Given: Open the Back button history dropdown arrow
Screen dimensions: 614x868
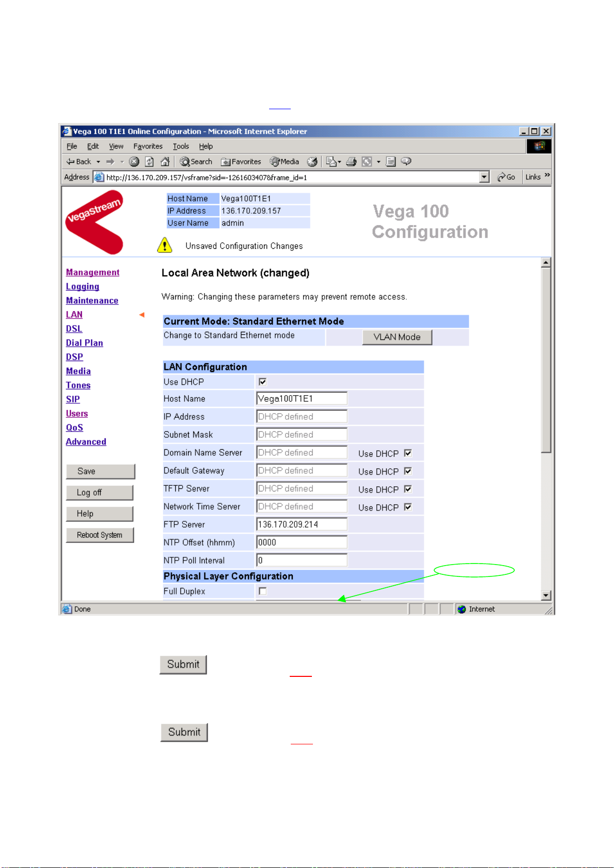Looking at the screenshot, I should (98, 162).
